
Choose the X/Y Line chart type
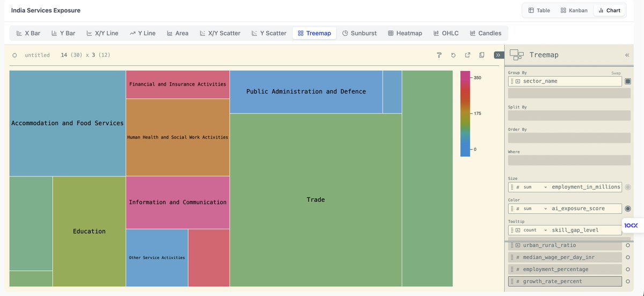pyautogui.click(x=103, y=33)
